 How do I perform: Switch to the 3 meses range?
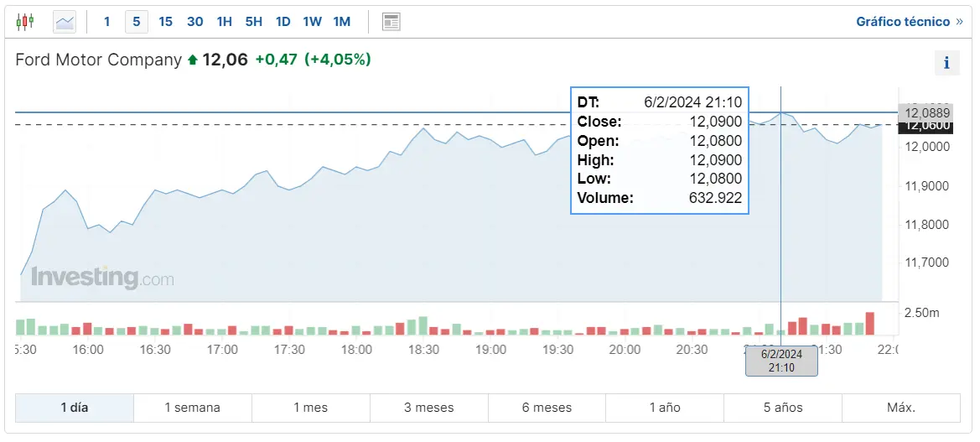[428, 408]
